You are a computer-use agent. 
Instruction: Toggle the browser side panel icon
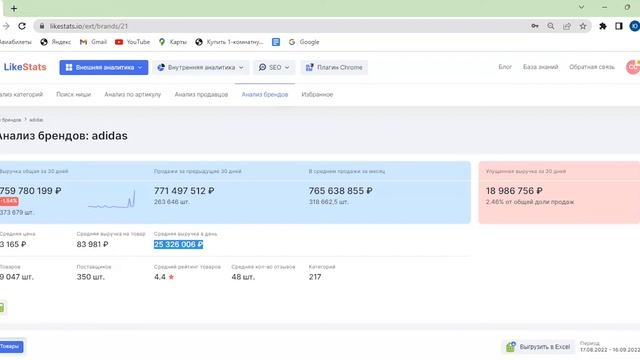pos(619,26)
